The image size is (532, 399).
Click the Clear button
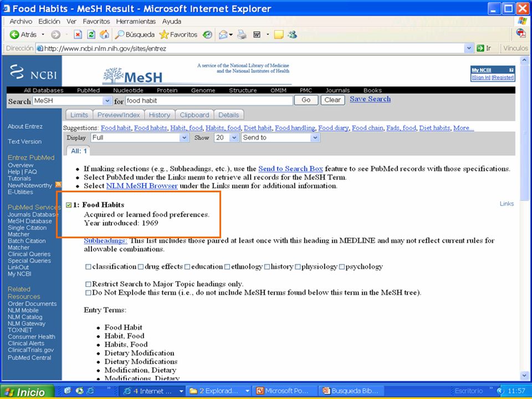pos(332,100)
